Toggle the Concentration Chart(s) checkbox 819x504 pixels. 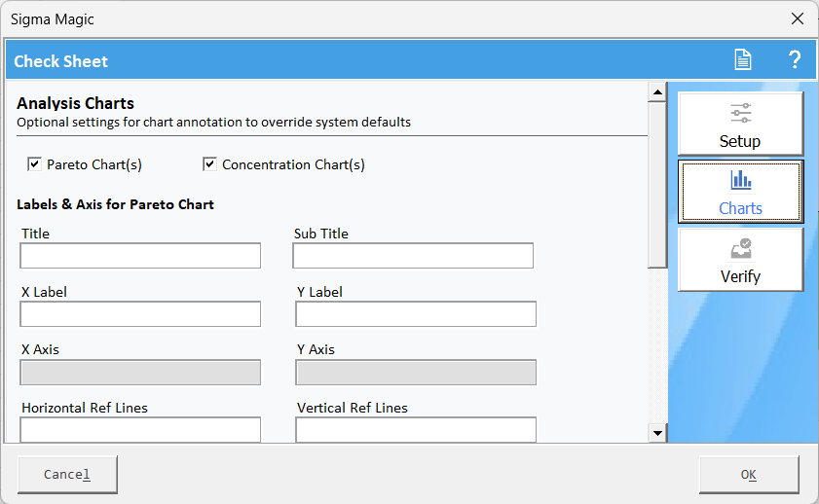[209, 164]
